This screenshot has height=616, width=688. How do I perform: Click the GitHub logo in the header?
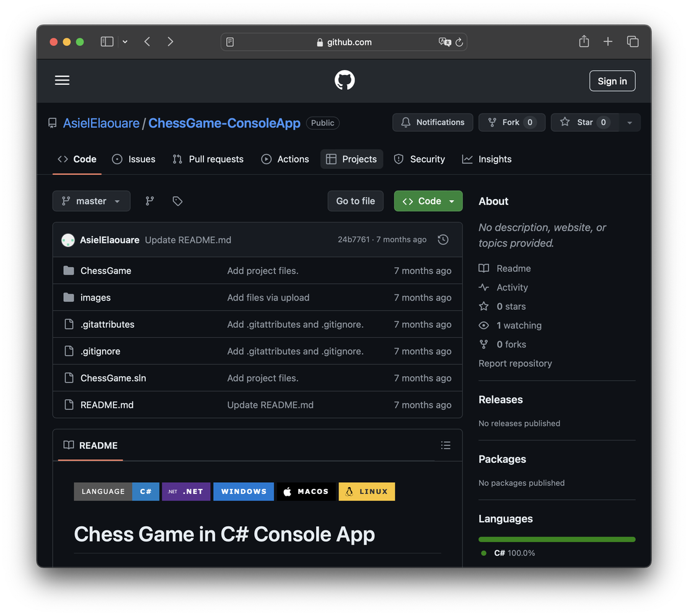coord(344,79)
